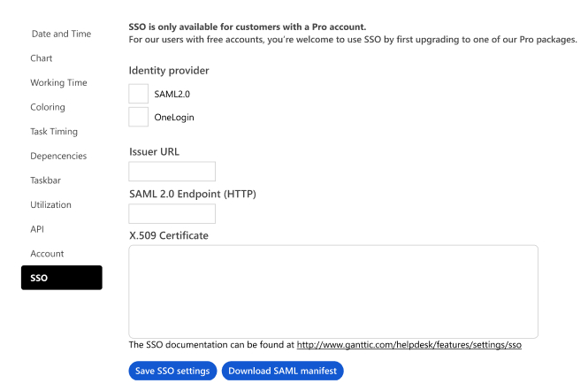
Task: Click into the SAML 2.0 Endpoint field
Action: click(x=172, y=213)
